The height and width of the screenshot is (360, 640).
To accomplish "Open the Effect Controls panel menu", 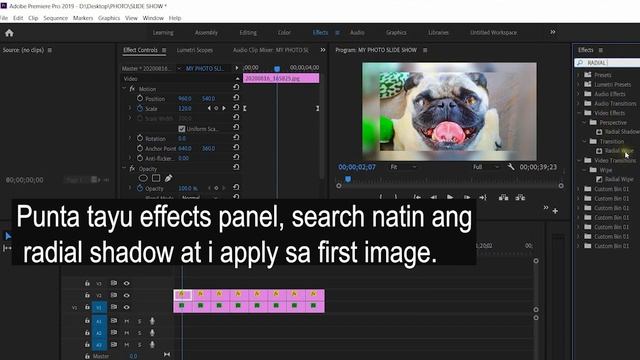I will tap(164, 50).
